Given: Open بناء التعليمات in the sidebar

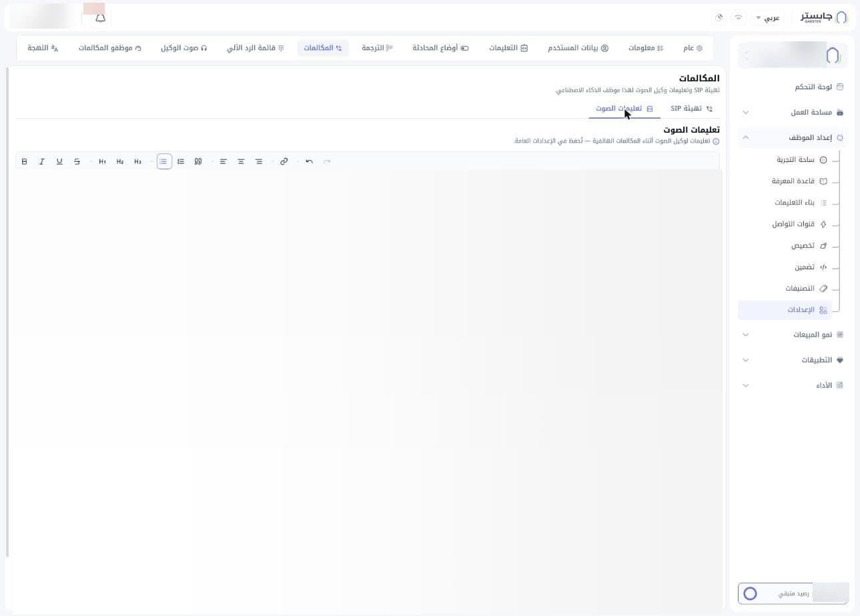Looking at the screenshot, I should [x=800, y=203].
